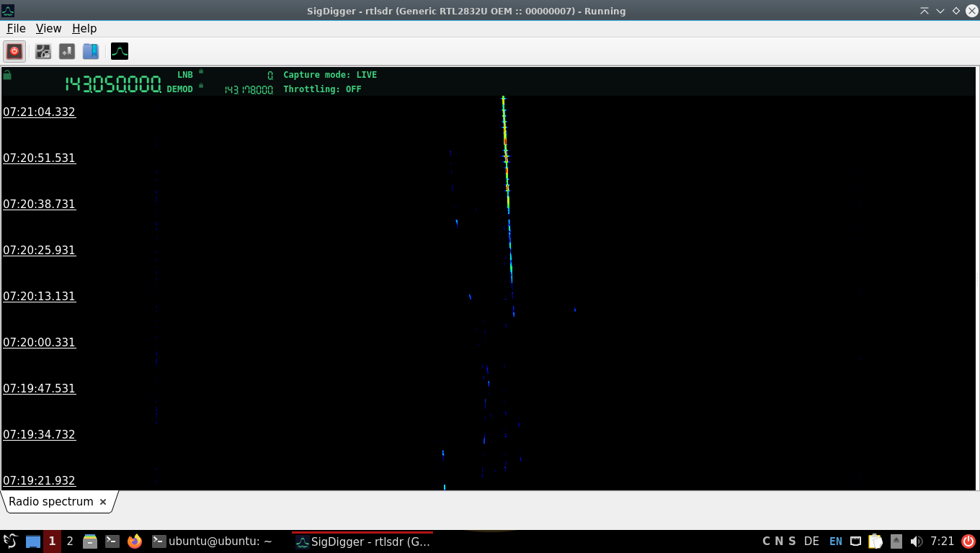Screen dimensions: 980x553
Task: Click the side panel handle on right edge
Action: pyautogui.click(x=978, y=279)
